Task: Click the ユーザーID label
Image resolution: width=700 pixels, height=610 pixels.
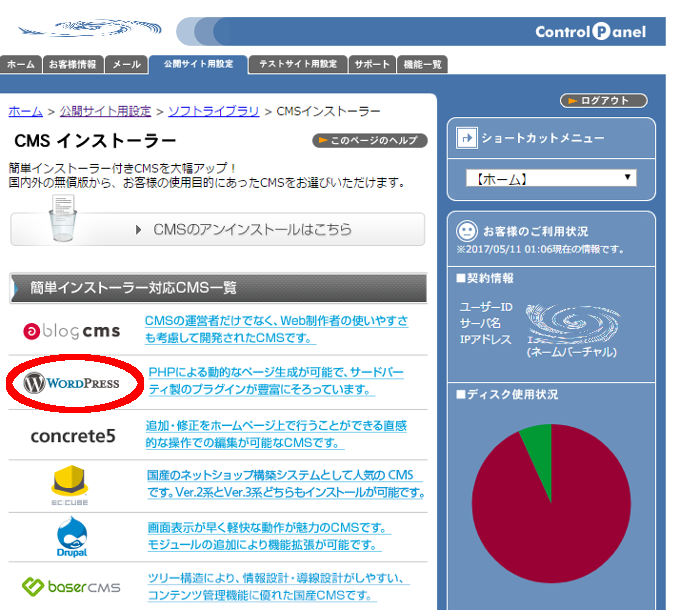Action: [x=487, y=307]
